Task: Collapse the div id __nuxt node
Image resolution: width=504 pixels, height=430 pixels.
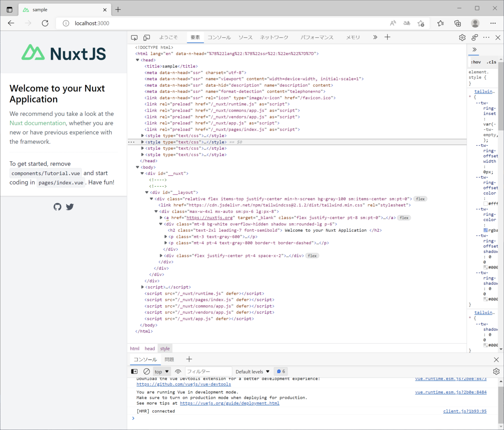Action: 142,173
